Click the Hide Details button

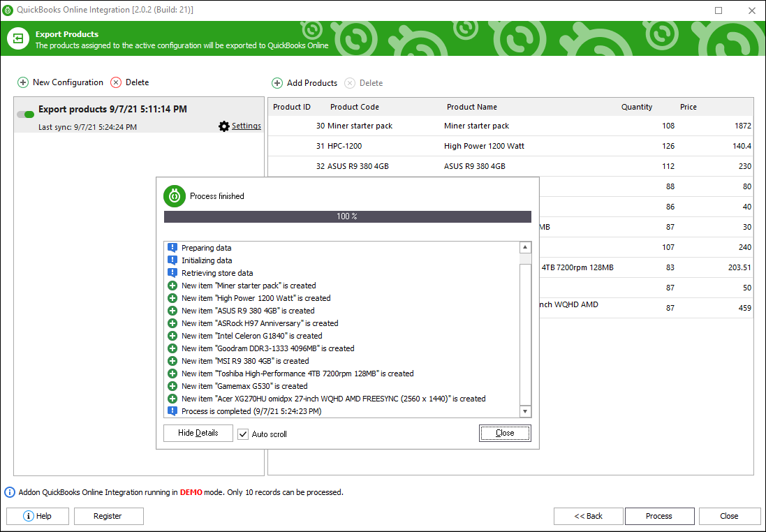(x=198, y=433)
